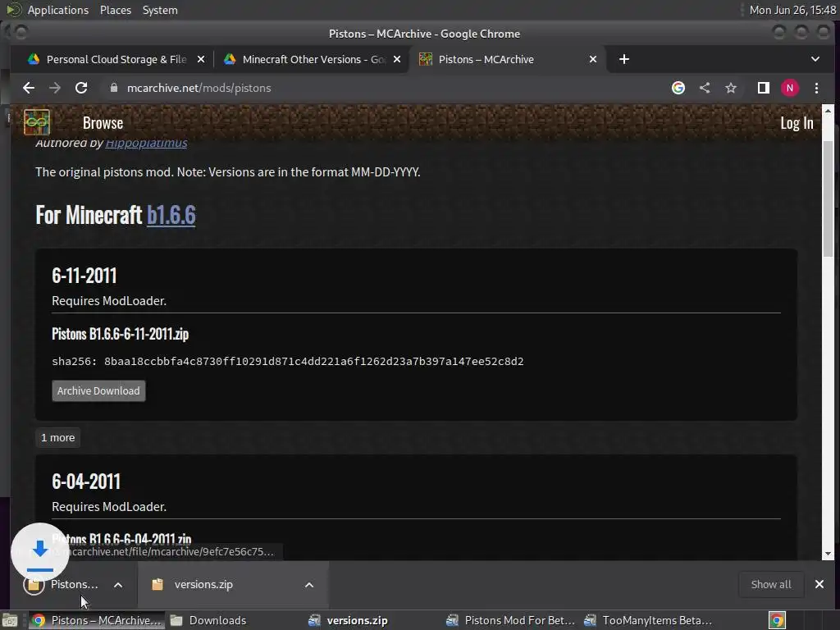Click the scrollbar down arrow
840x630 pixels.
(x=828, y=554)
